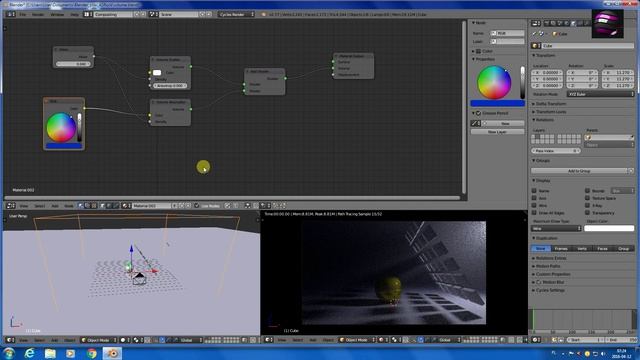640x360 pixels.
Task: Open the Info editor type selector icon
Action: point(10,14)
